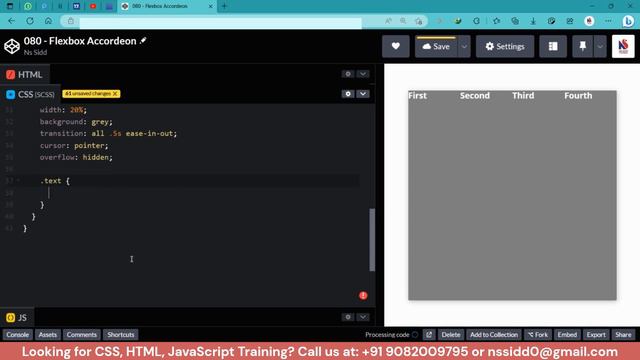Open the JS editor tab

tap(17, 317)
